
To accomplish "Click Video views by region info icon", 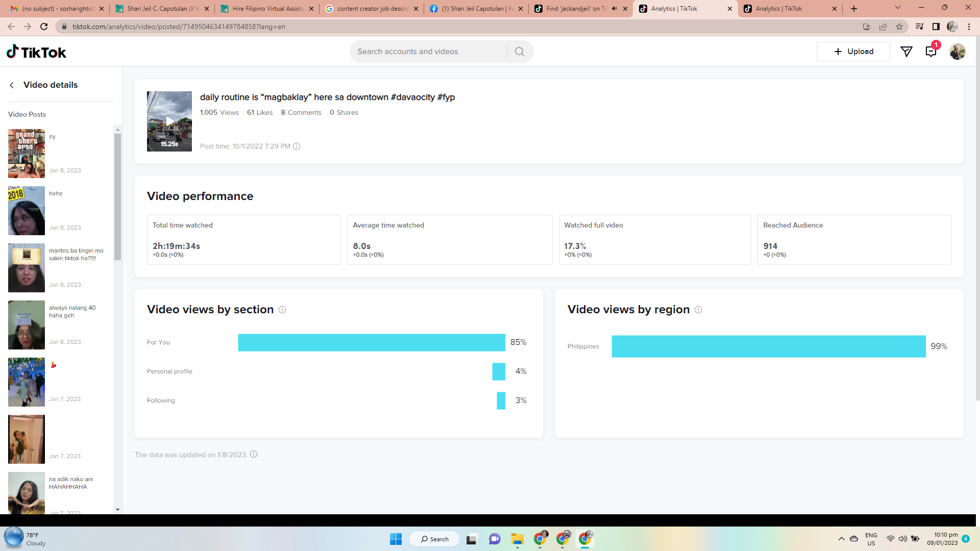I will click(x=698, y=310).
